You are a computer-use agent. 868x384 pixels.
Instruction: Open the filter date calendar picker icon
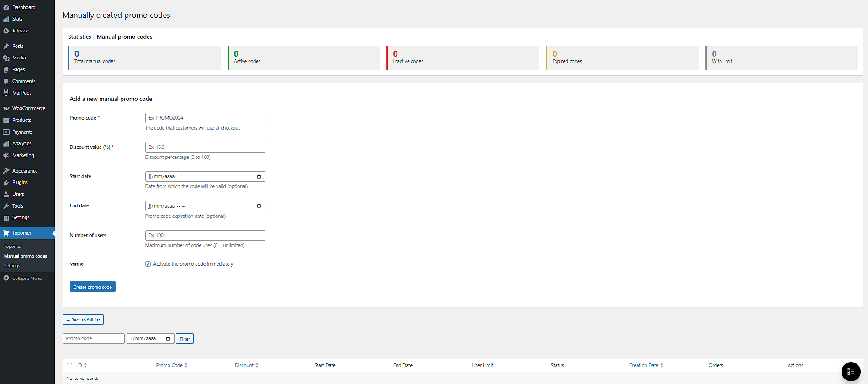[168, 339]
